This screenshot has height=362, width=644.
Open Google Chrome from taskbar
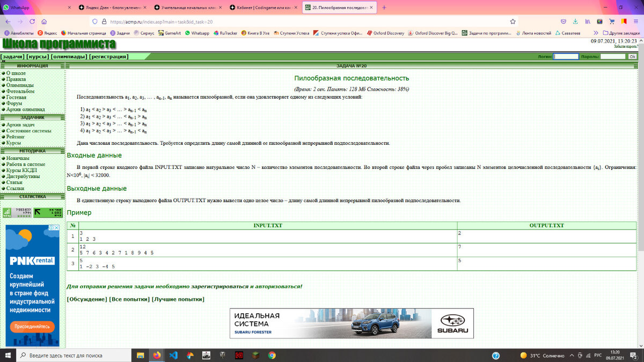[x=272, y=355]
